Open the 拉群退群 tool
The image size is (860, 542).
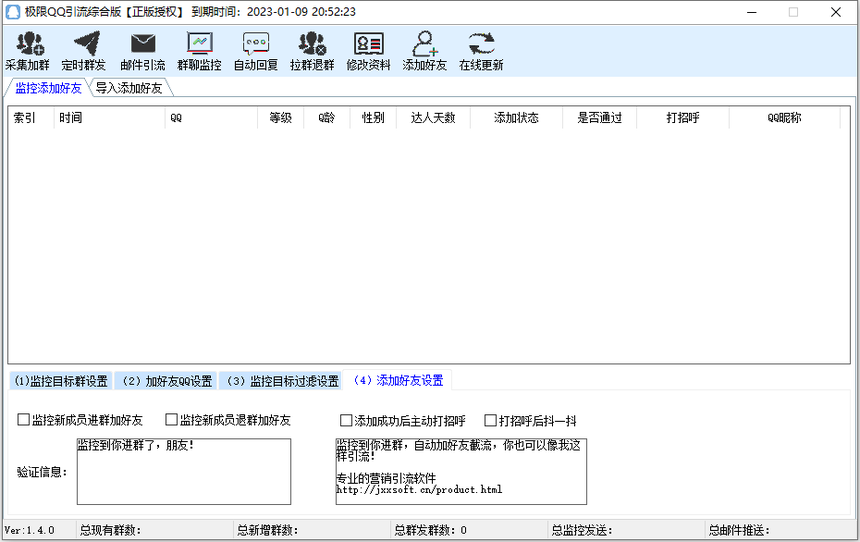(x=312, y=51)
